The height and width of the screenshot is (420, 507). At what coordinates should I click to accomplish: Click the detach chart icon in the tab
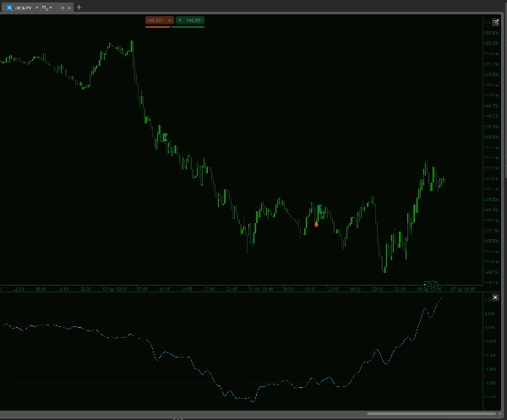[x=63, y=8]
